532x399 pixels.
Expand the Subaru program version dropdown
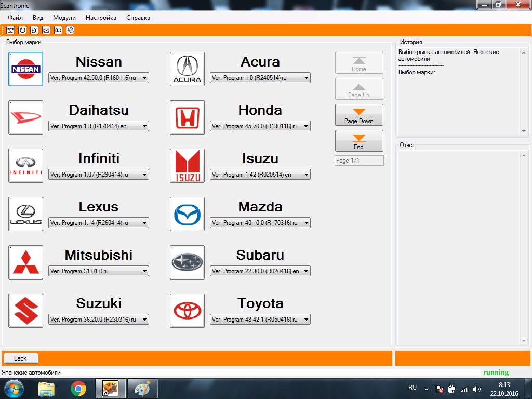[260, 271]
